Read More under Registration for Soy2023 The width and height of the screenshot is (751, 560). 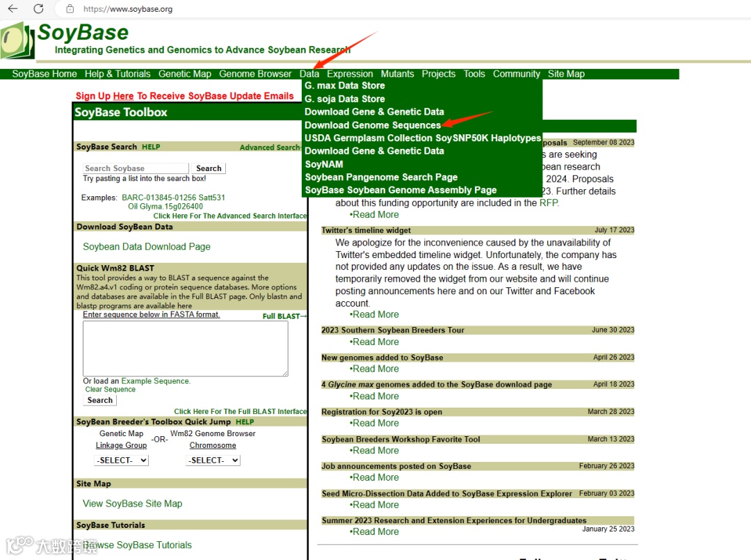[375, 424]
